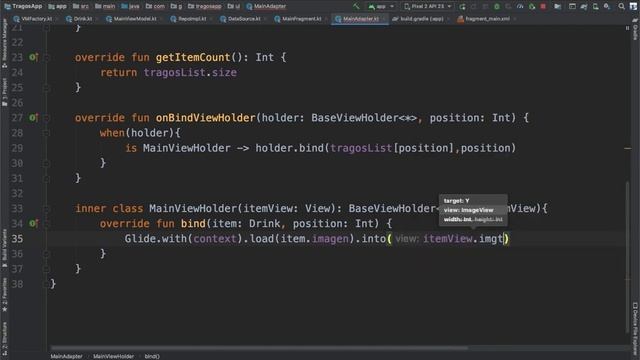Click the Profile app gauge icon
The image size is (640, 360).
(x=520, y=6)
